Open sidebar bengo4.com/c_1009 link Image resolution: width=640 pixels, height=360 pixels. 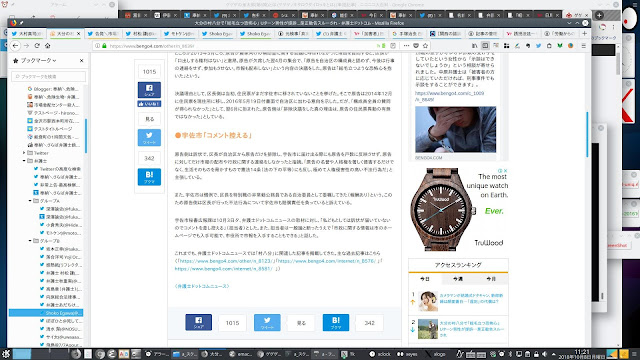point(449,96)
